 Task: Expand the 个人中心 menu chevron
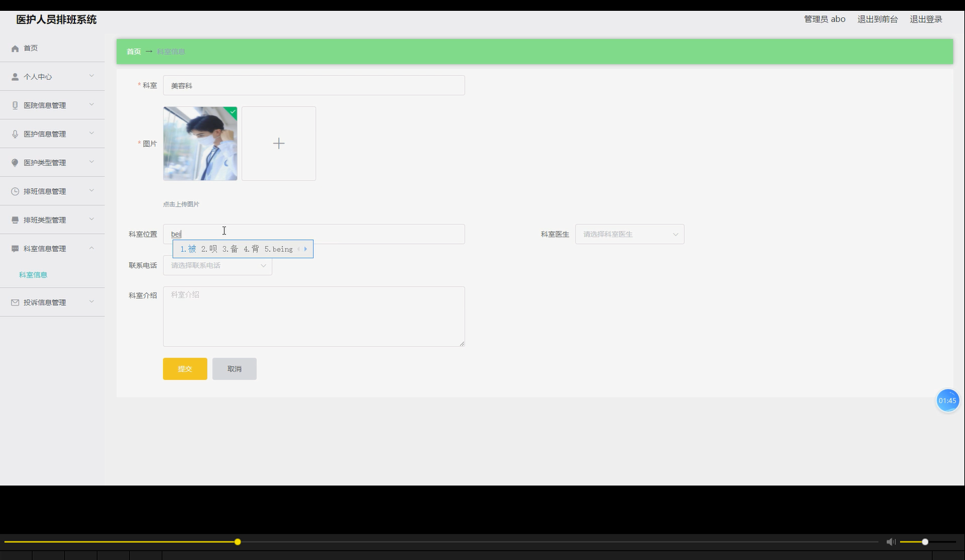point(92,76)
